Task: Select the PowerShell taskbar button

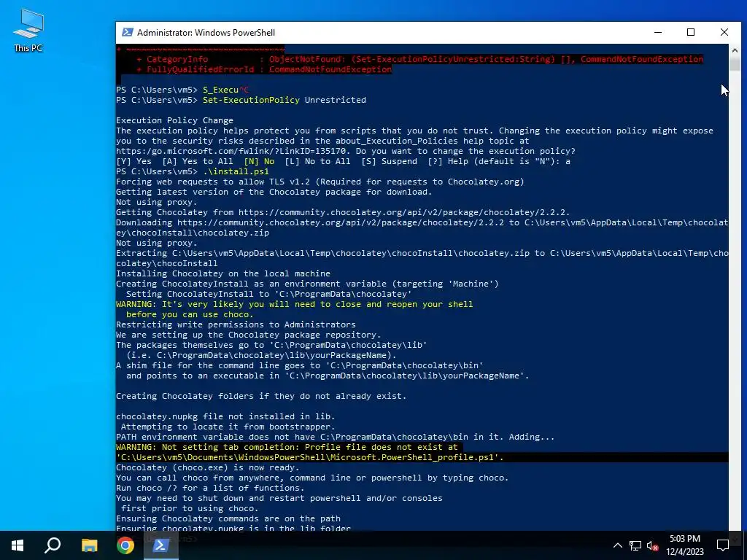Action: [x=161, y=545]
